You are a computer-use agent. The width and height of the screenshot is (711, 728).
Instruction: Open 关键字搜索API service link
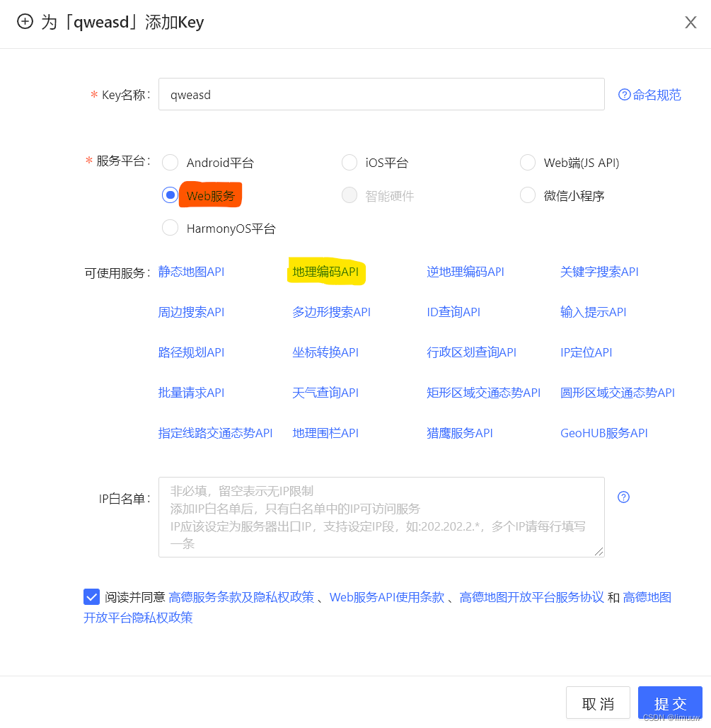[599, 272]
